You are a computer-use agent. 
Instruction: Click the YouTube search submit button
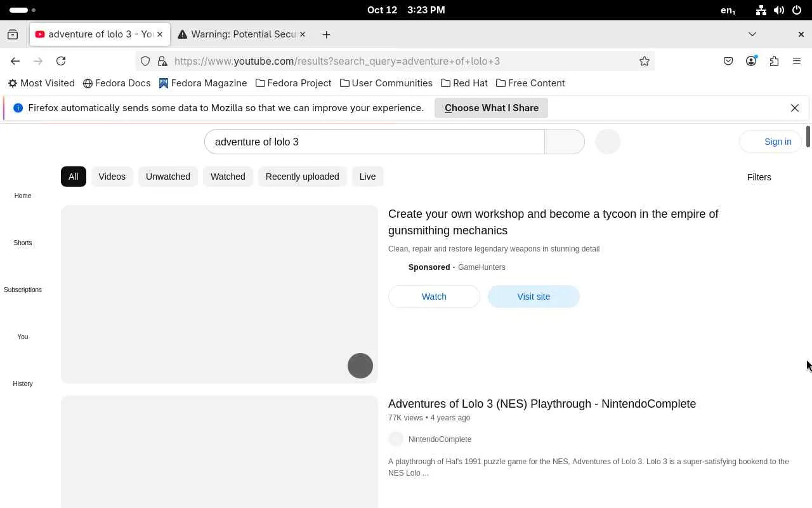pos(565,142)
